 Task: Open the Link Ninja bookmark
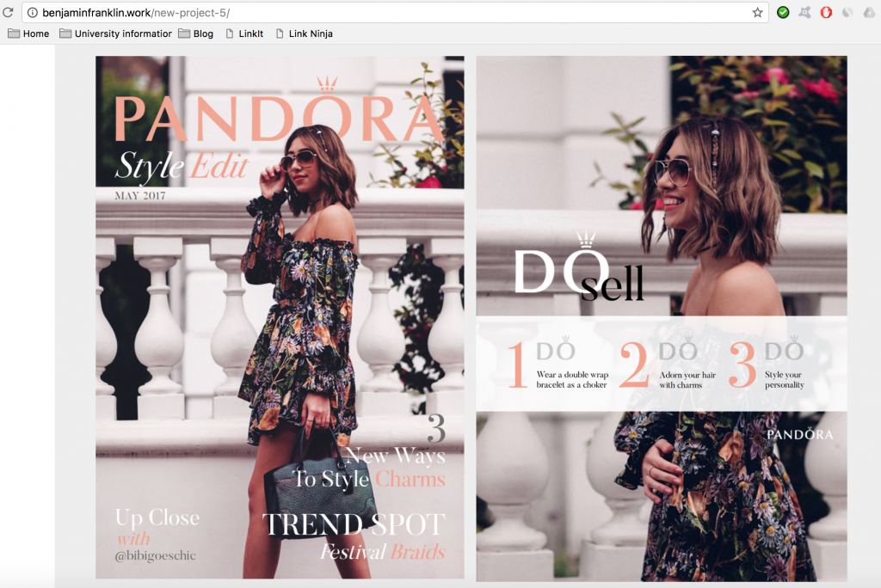(305, 34)
